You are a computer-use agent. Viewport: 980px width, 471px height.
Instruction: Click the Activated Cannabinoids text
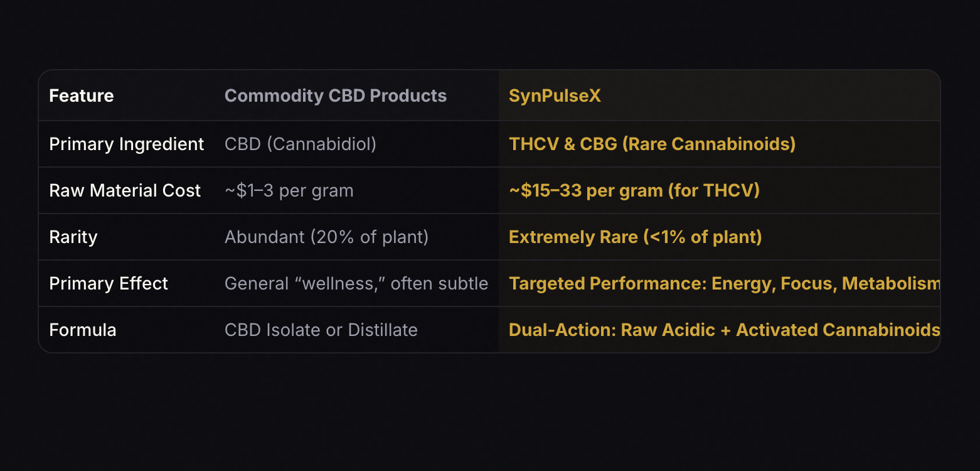point(838,330)
